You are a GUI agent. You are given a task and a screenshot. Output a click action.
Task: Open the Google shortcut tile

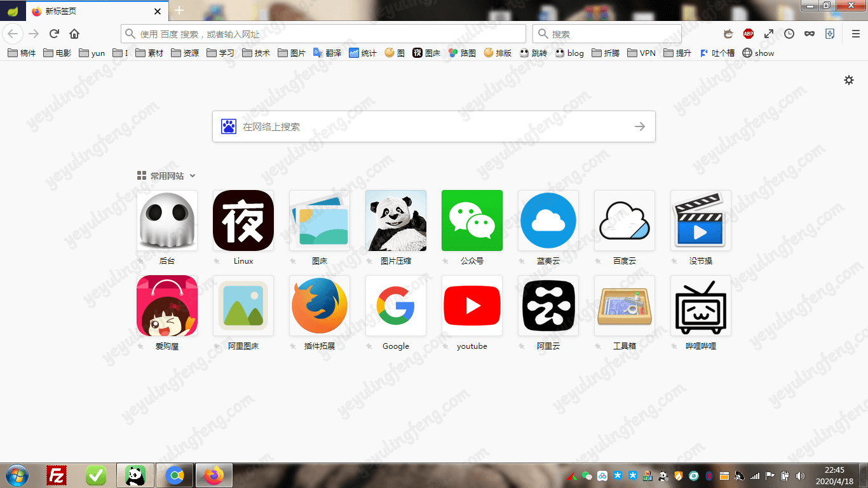tap(396, 306)
